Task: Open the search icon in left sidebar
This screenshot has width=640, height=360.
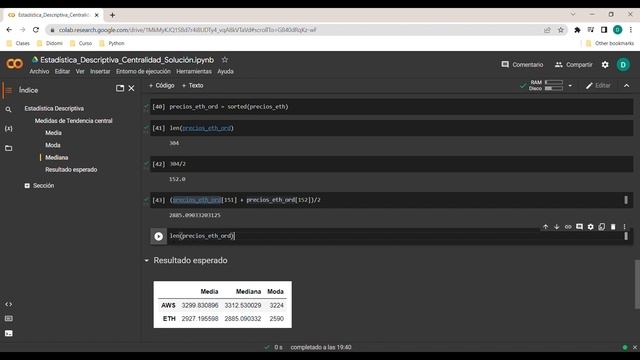Action: coord(8,109)
